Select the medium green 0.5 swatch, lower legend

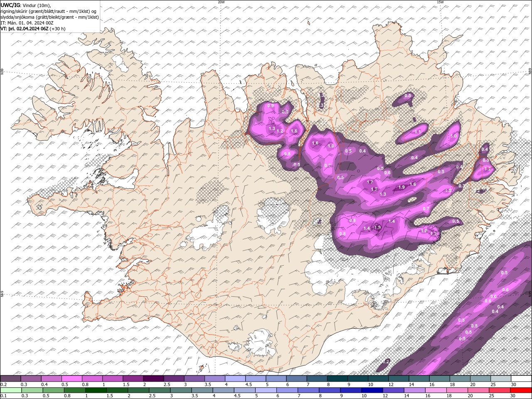click(54, 390)
